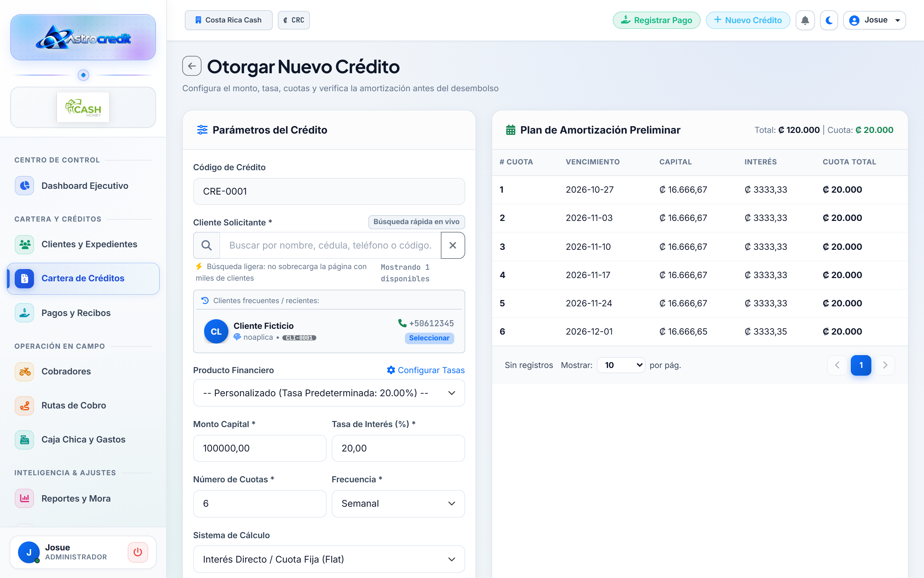Click Clientes y Expedientes people icon

(24, 244)
